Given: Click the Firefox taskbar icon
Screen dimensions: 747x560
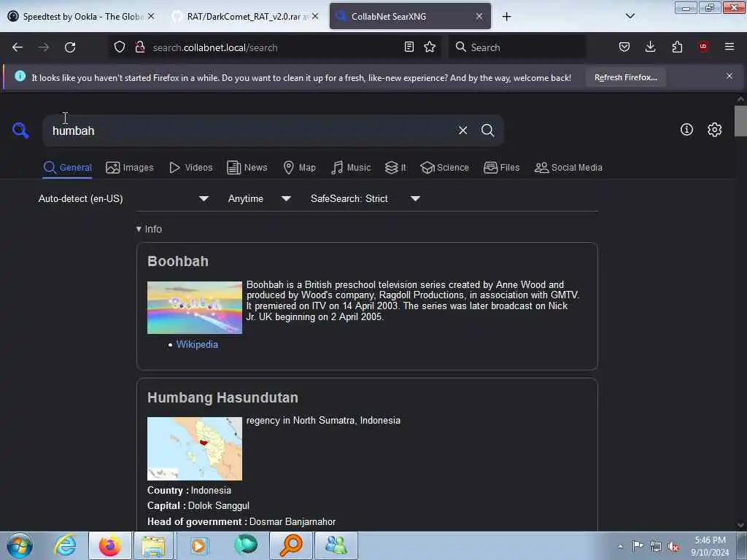Looking at the screenshot, I should pyautogui.click(x=109, y=545).
